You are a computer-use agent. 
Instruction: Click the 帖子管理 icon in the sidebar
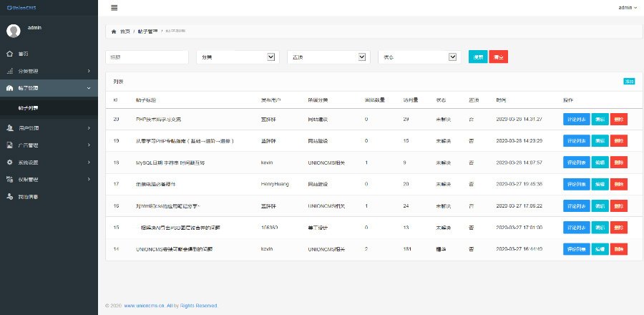click(10, 88)
